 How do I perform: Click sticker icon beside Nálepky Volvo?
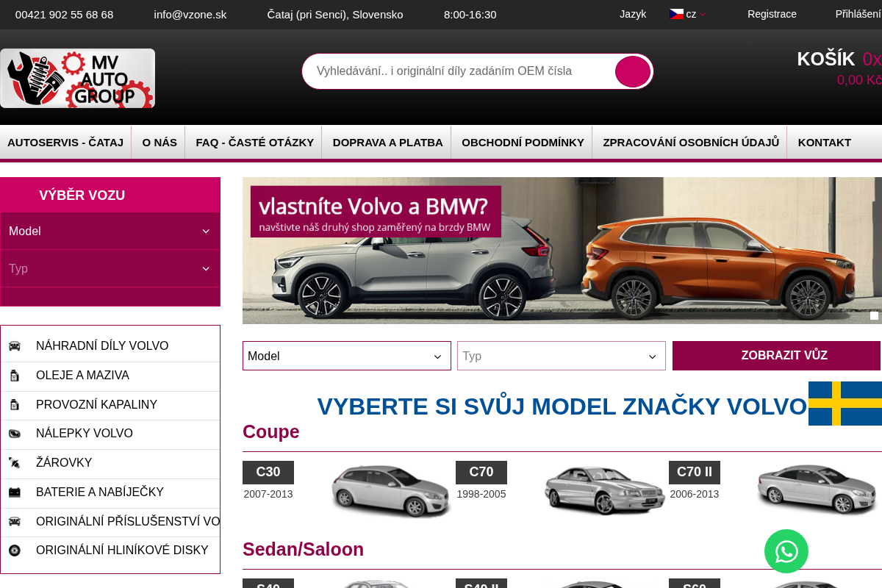[15, 434]
